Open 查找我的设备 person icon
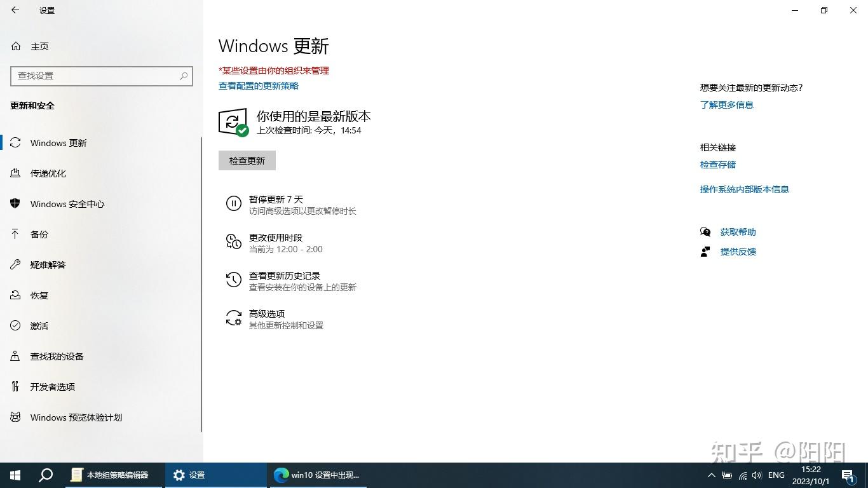868x488 pixels. click(x=16, y=356)
